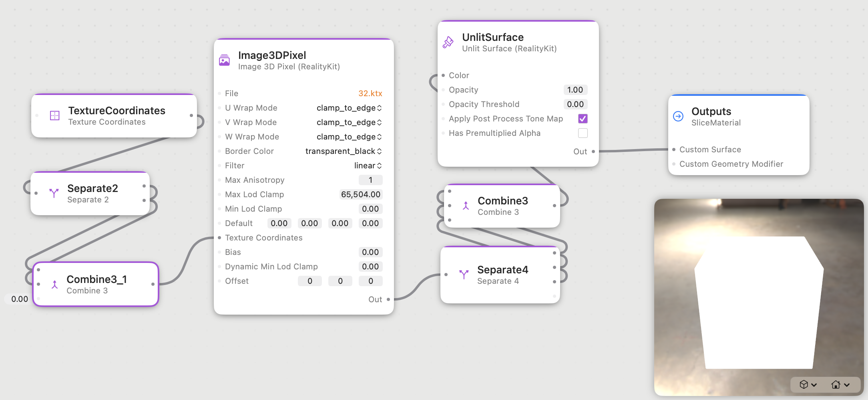
Task: Click the UnlitSurface paintbrush icon
Action: pos(448,42)
